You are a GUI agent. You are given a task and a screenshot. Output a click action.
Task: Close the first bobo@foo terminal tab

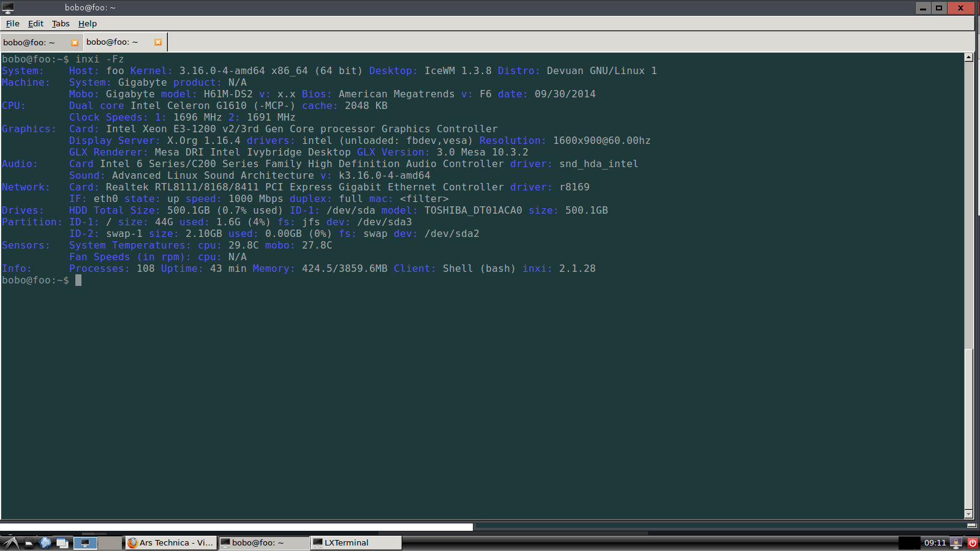[75, 43]
